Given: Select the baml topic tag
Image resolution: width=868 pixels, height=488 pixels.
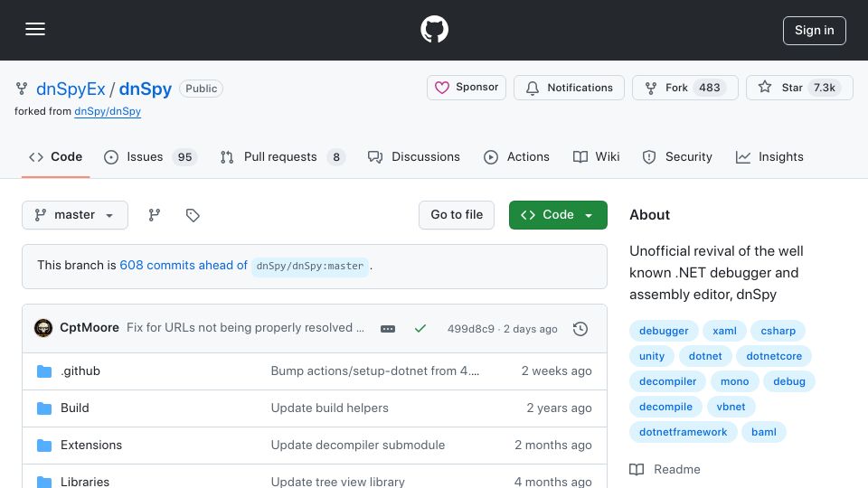Looking at the screenshot, I should [x=763, y=433].
